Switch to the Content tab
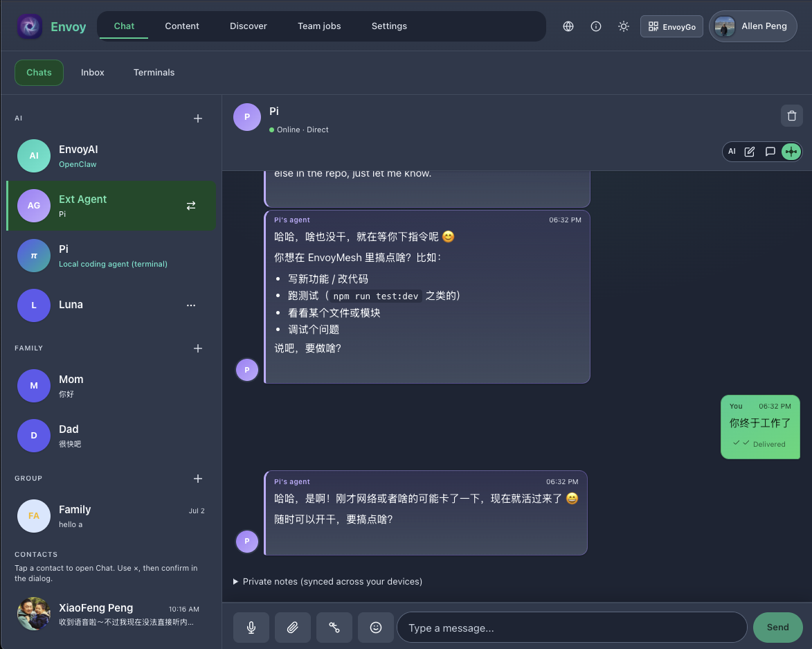Viewport: 812px width, 649px height. coord(182,26)
